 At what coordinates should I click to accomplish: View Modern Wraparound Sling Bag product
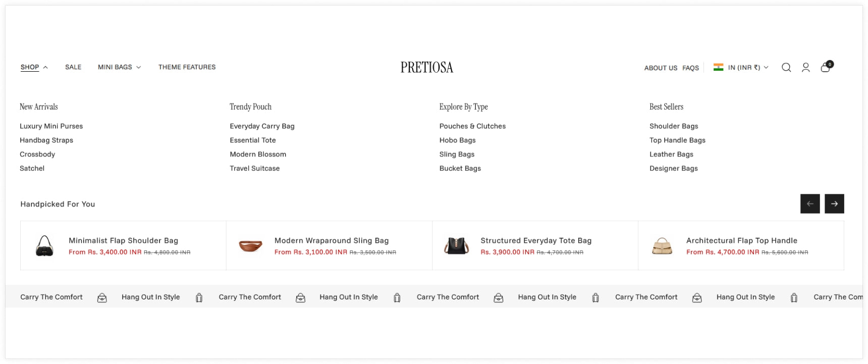tap(332, 241)
